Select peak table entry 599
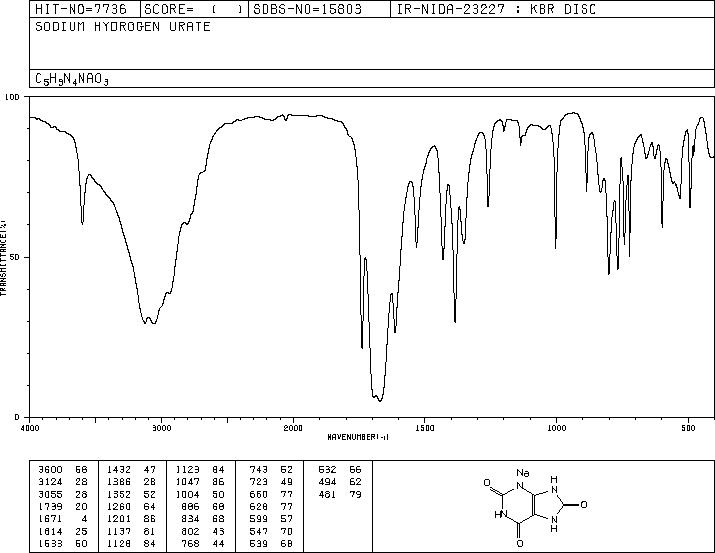The height and width of the screenshot is (553, 715). tap(259, 519)
